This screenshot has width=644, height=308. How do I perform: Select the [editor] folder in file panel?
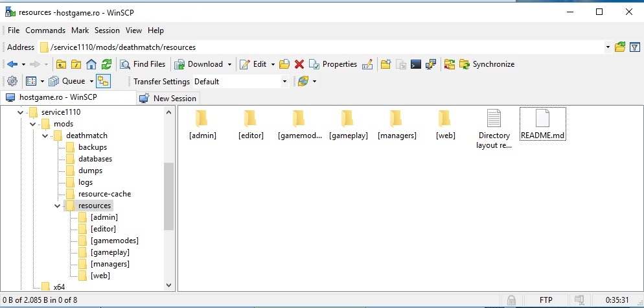tap(251, 124)
